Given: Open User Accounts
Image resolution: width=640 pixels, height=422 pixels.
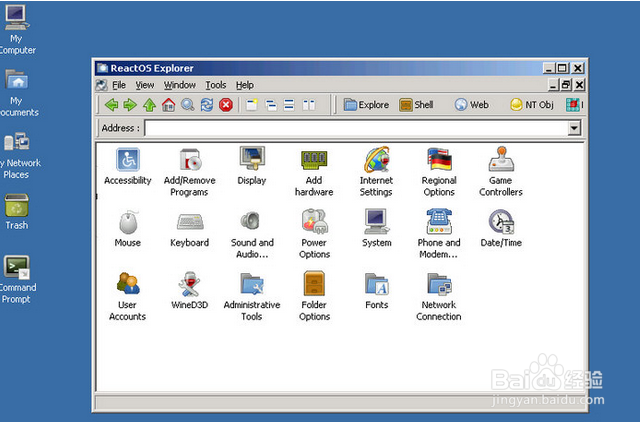Looking at the screenshot, I should tap(128, 297).
